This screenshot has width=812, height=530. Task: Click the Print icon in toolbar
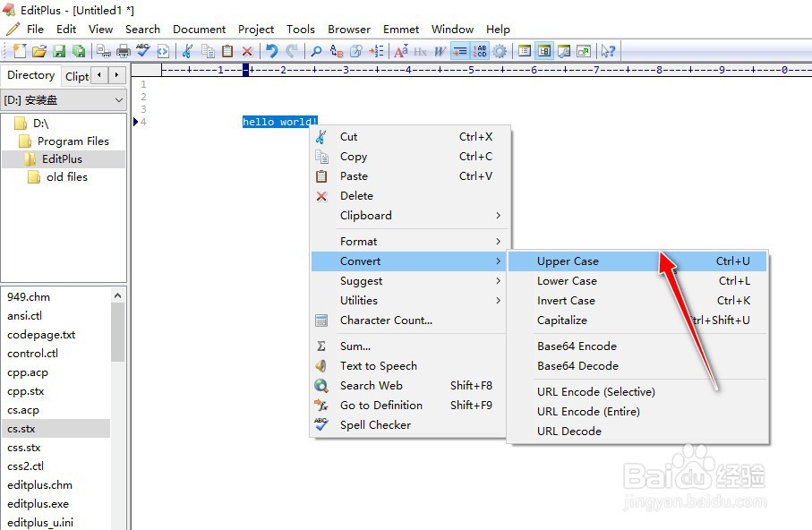pos(124,51)
